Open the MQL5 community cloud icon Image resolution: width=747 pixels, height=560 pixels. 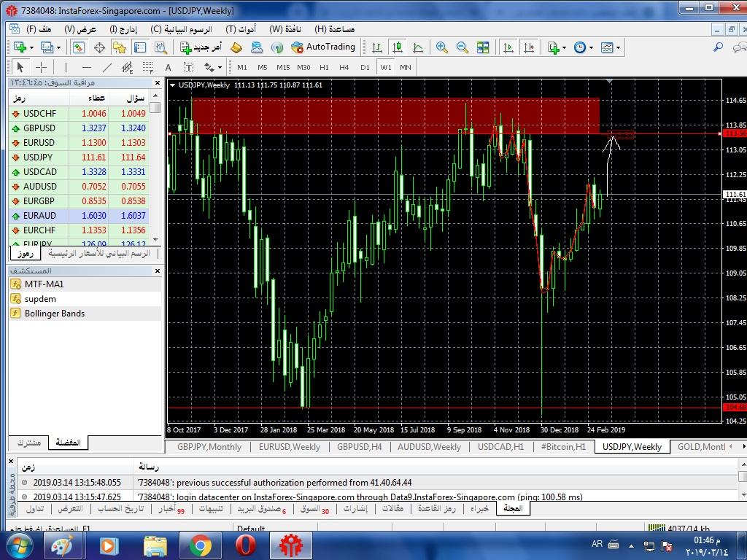coord(257,47)
